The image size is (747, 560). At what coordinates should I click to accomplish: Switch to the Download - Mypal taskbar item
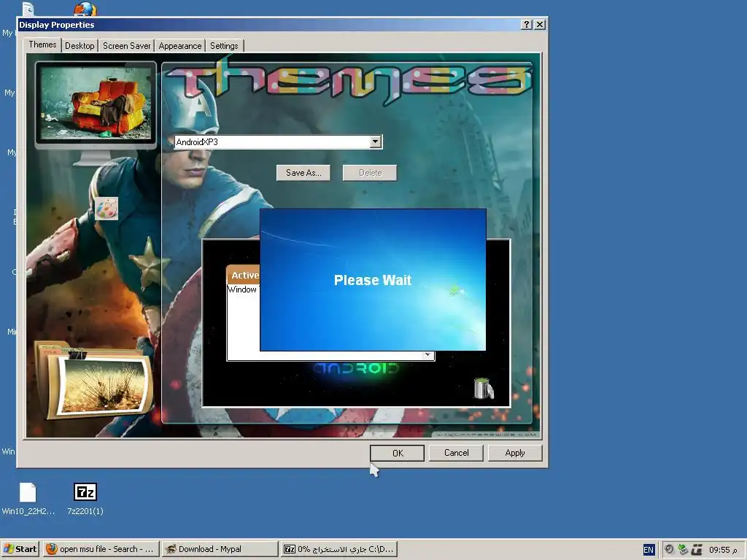pos(219,549)
